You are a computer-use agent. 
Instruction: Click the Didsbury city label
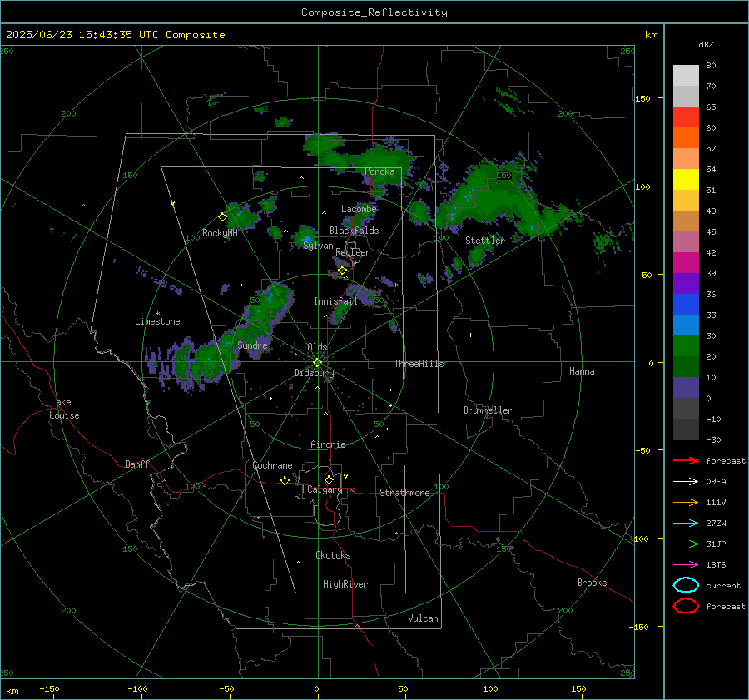314,373
